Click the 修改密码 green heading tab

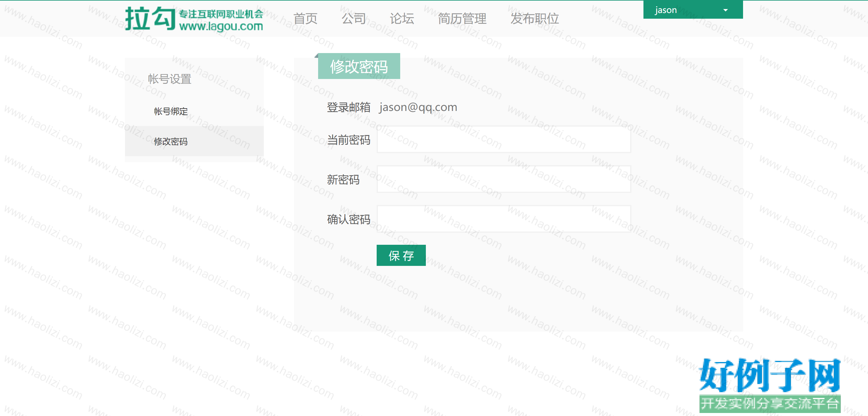(x=359, y=66)
